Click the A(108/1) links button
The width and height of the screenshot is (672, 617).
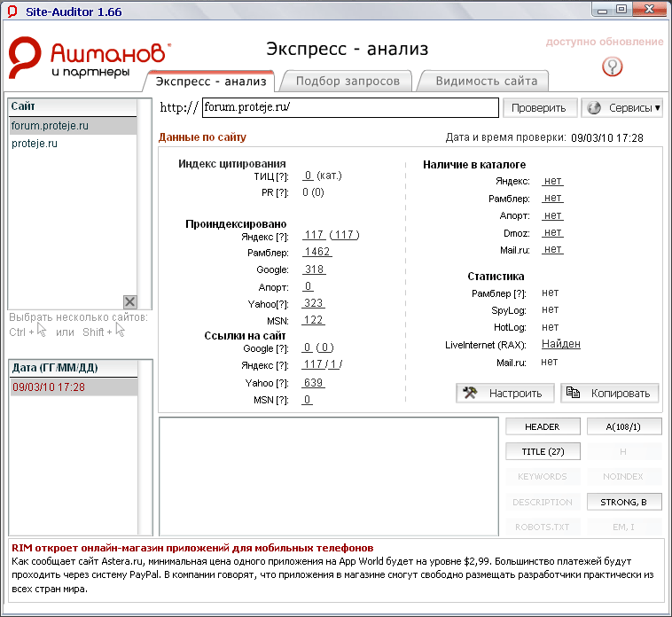tap(623, 426)
